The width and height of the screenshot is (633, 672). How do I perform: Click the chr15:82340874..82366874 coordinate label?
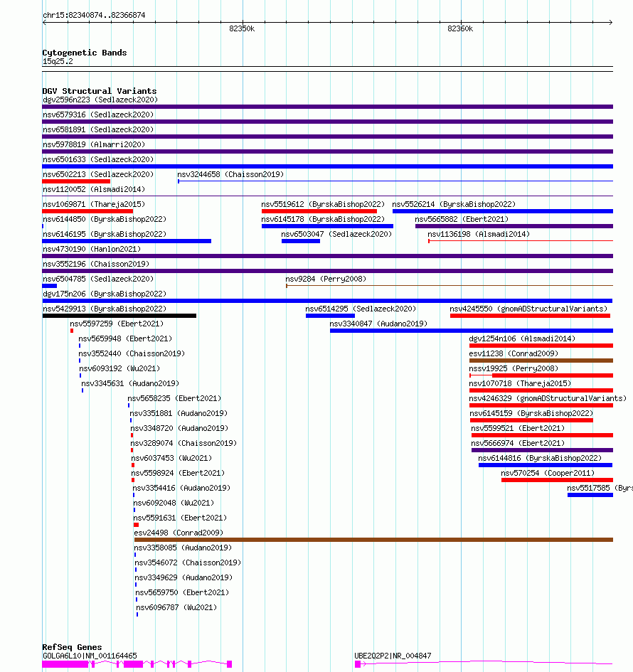click(94, 16)
